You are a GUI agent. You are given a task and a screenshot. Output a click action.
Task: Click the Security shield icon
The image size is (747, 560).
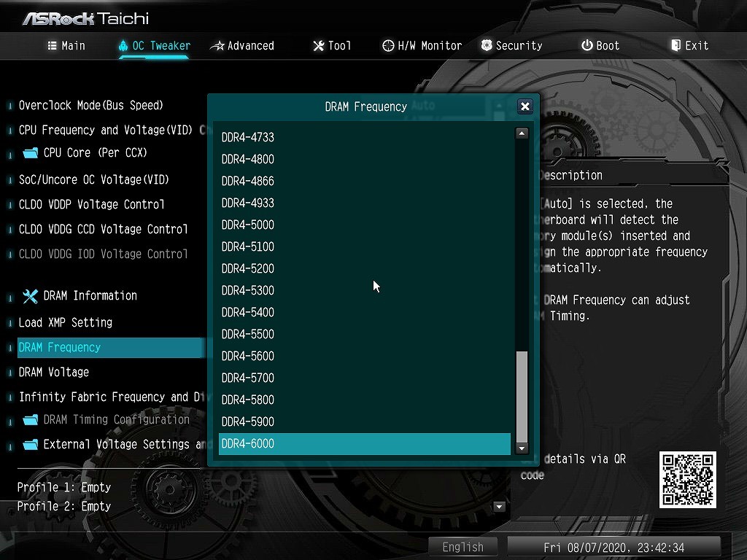487,45
